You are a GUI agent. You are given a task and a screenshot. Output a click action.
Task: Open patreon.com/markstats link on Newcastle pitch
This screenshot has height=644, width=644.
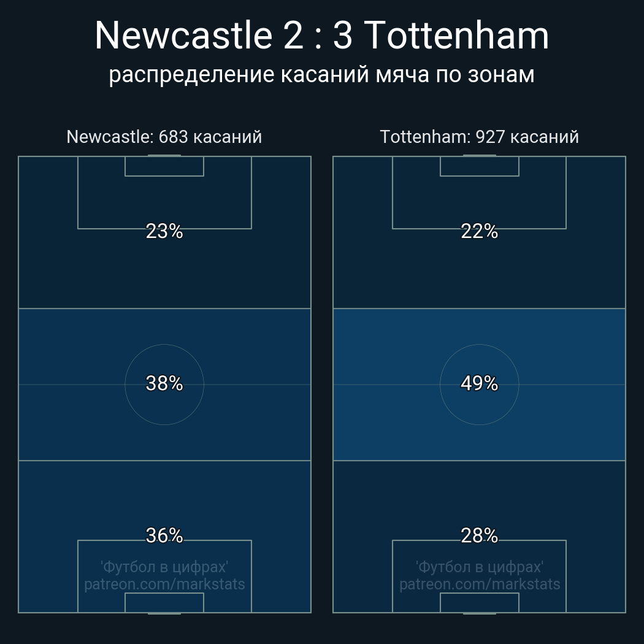pyautogui.click(x=164, y=585)
